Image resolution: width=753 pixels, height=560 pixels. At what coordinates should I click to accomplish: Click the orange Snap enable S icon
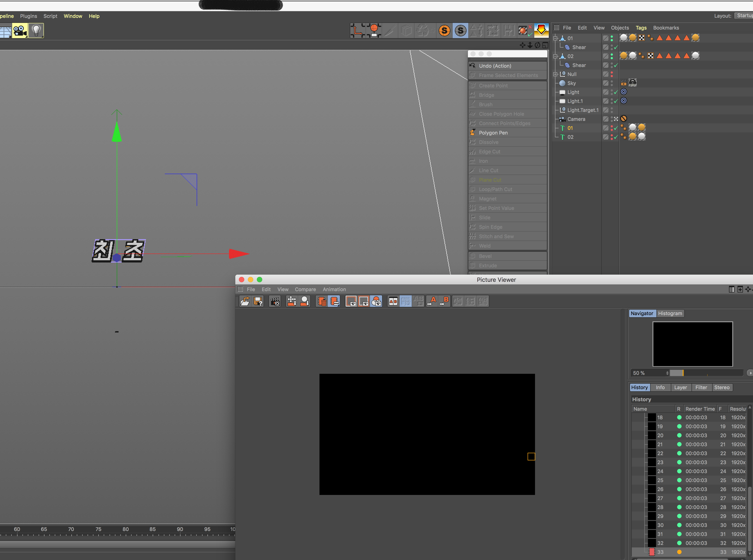[444, 31]
